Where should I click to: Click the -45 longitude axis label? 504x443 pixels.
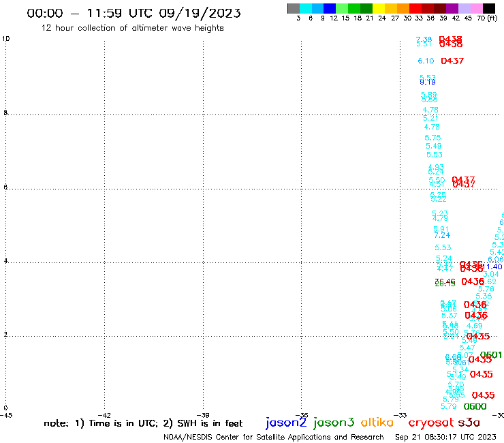(x=6, y=415)
